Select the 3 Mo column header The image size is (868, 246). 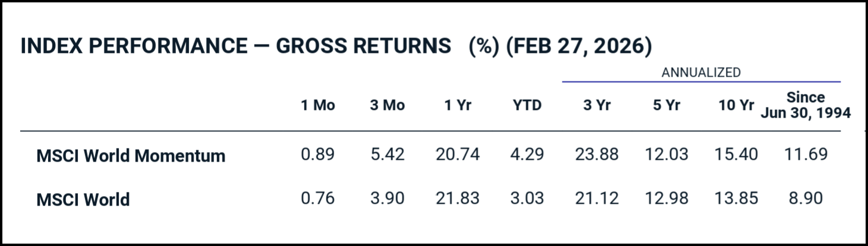386,105
